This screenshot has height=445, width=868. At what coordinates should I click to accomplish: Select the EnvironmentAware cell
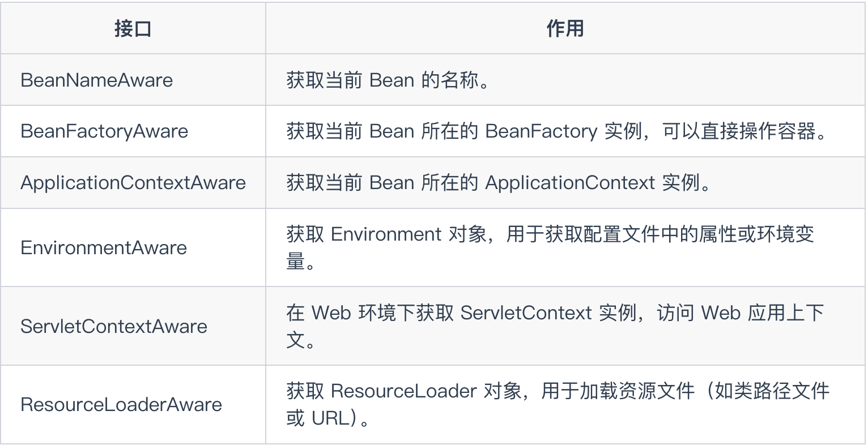pyautogui.click(x=133, y=247)
